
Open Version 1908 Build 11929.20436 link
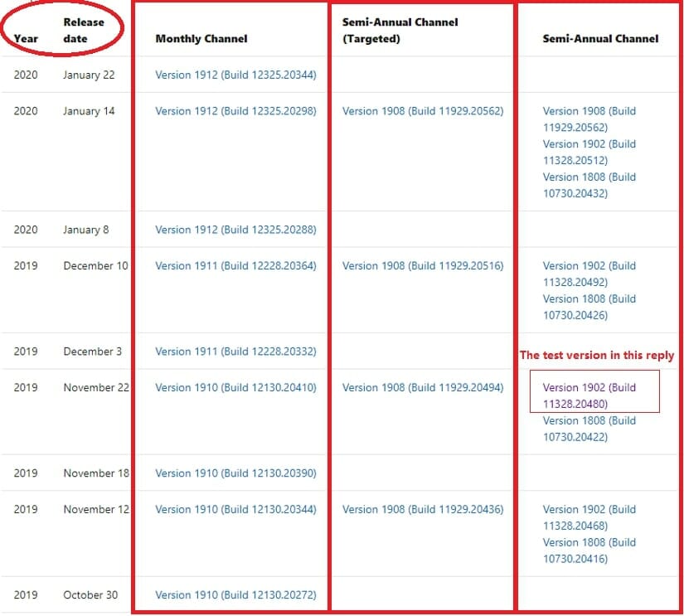[x=423, y=510]
